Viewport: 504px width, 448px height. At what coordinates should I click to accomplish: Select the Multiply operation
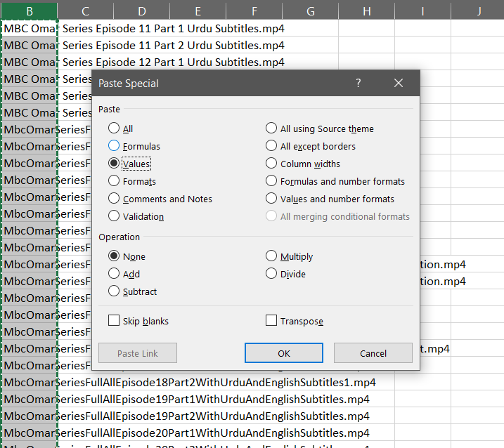pos(271,256)
